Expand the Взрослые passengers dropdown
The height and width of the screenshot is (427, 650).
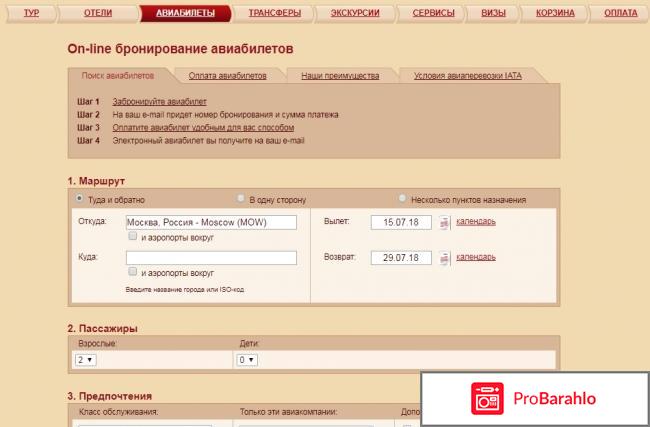85,360
